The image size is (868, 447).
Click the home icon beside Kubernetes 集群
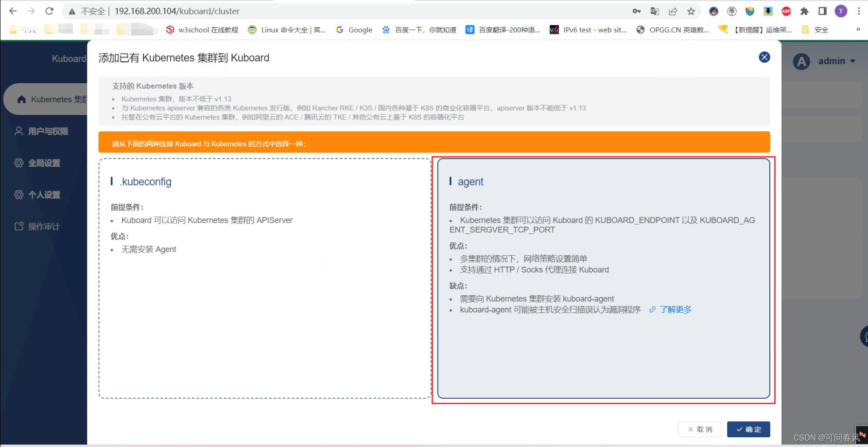21,99
